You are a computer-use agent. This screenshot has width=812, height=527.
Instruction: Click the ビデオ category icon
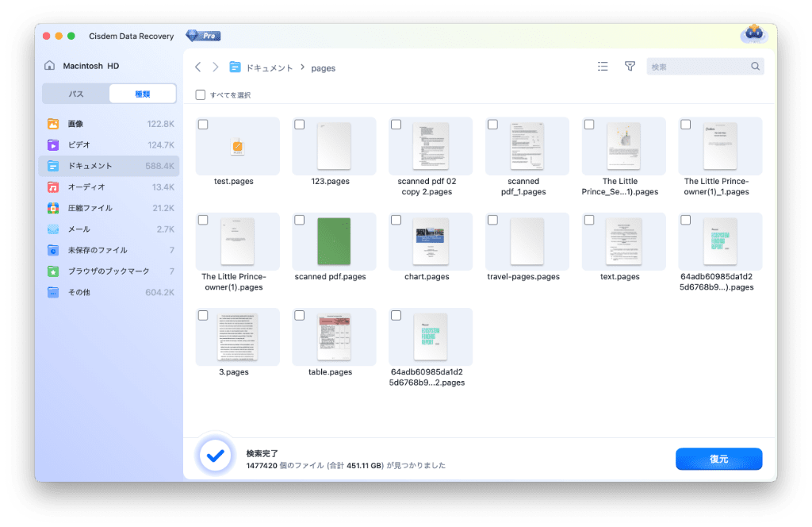tap(53, 145)
